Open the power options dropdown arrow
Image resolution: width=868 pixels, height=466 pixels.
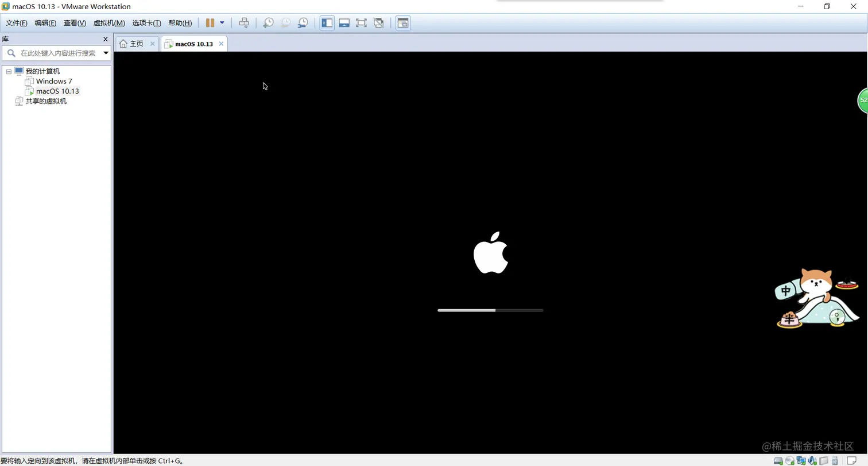click(222, 23)
